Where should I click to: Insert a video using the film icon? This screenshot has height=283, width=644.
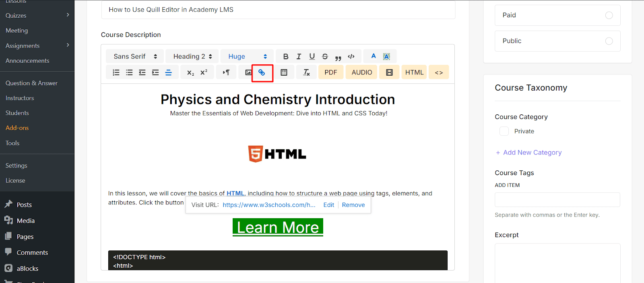(389, 72)
